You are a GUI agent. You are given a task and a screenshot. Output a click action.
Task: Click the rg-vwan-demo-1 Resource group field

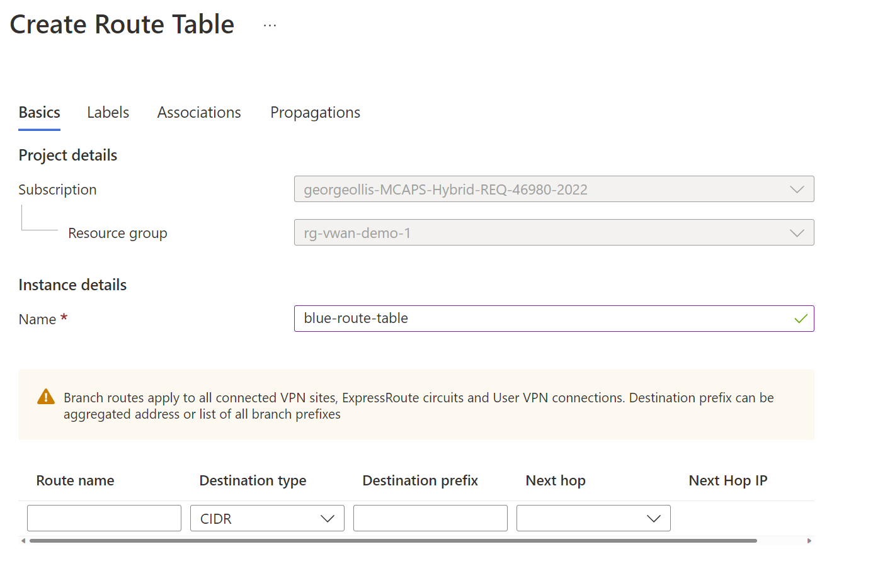click(x=554, y=232)
